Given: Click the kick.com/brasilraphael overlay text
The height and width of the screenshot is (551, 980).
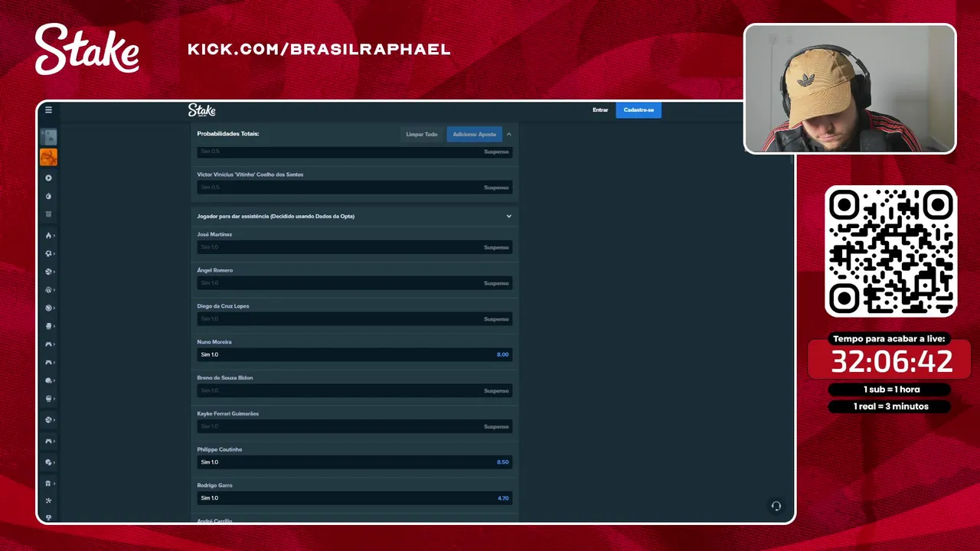Looking at the screenshot, I should pyautogui.click(x=319, y=50).
